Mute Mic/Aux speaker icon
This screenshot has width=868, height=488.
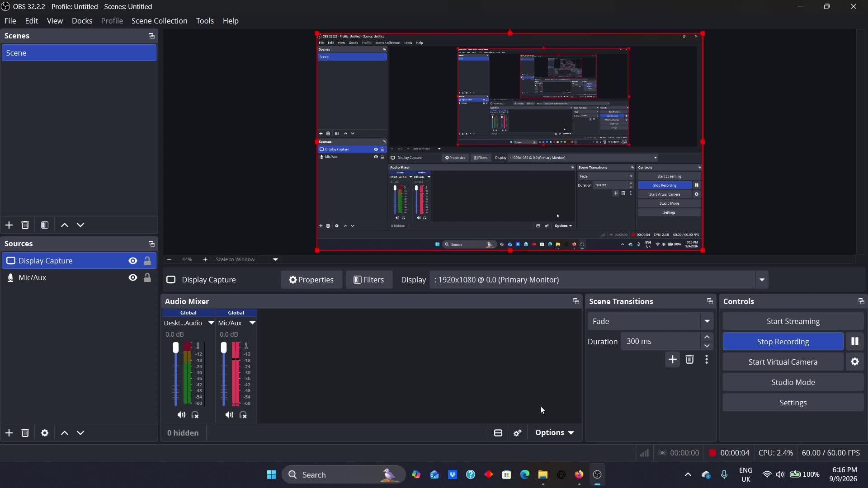230,415
